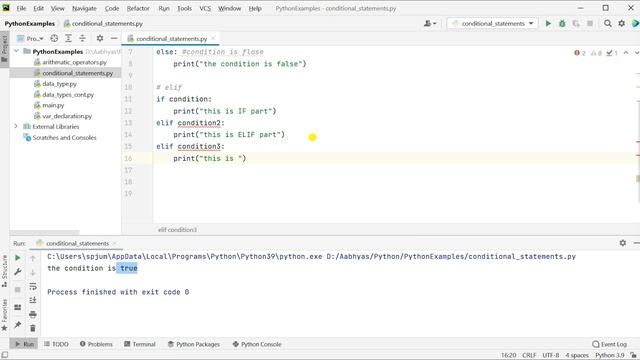Click the errors count indicator in editor

pos(580,53)
